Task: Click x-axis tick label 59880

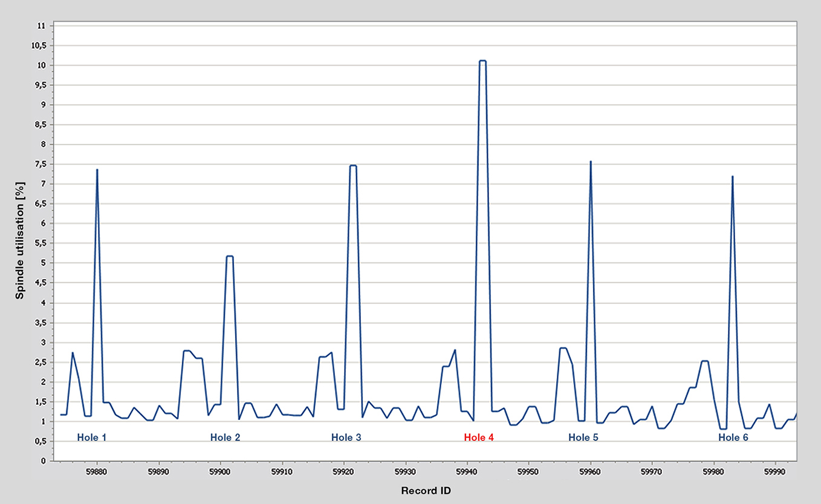Action: [x=97, y=471]
